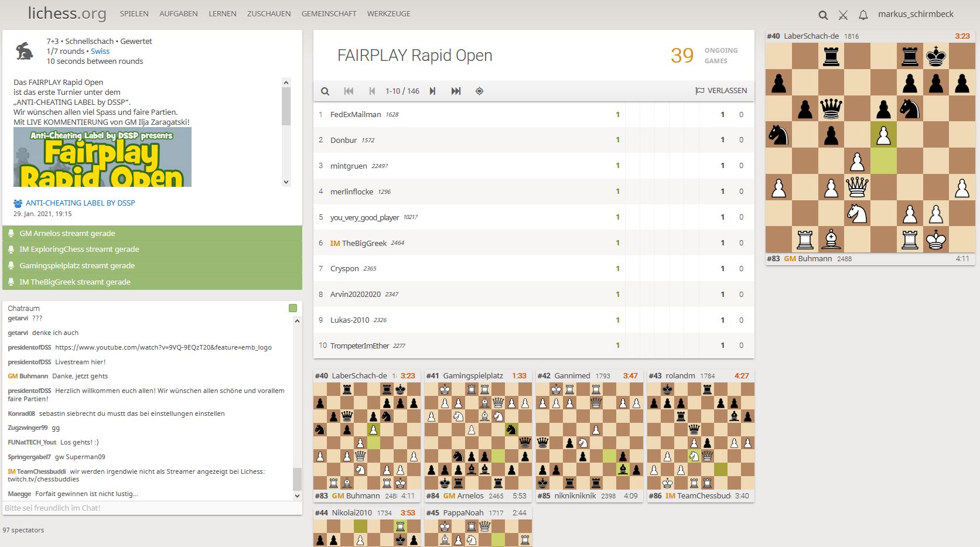Open the YouTube link in chat

[x=163, y=347]
